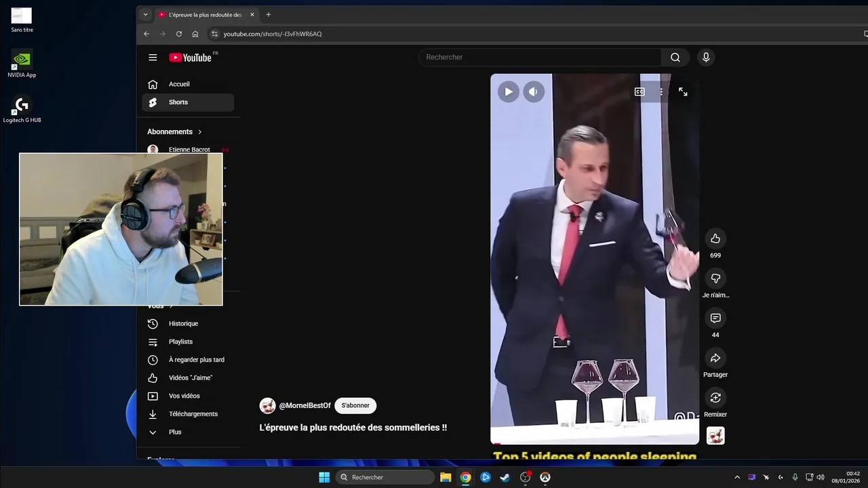Toggle closed captions on the Short

click(x=639, y=91)
